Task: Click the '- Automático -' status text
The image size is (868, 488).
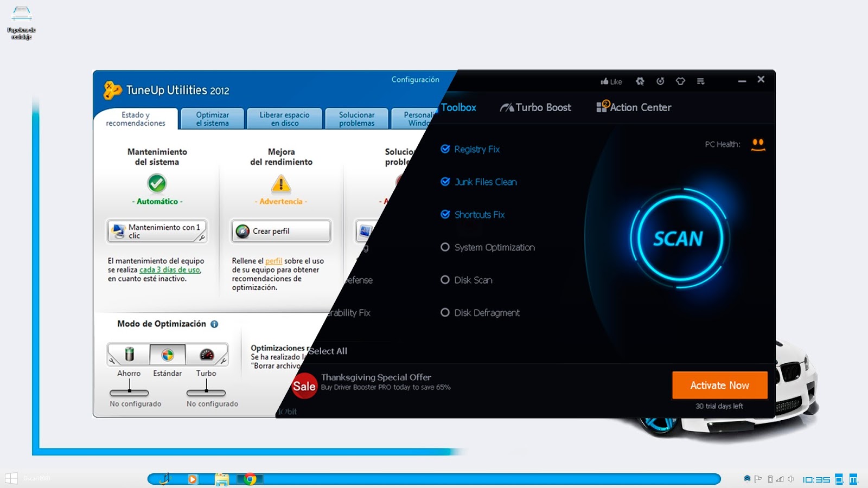Action: point(157,201)
